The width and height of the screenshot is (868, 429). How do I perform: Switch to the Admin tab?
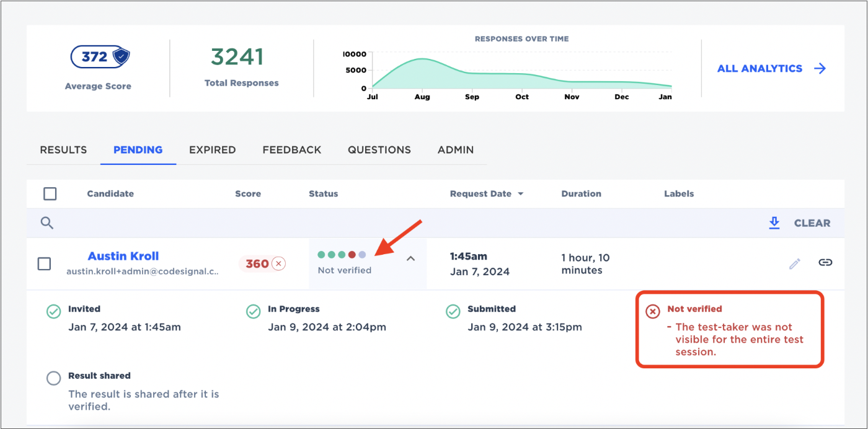456,150
